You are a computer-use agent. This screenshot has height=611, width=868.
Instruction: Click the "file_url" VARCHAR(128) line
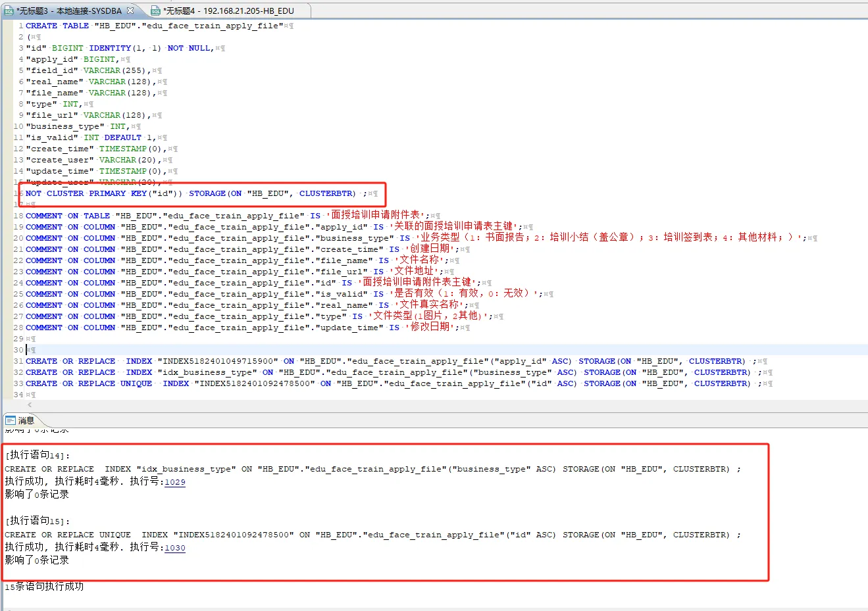(x=89, y=115)
